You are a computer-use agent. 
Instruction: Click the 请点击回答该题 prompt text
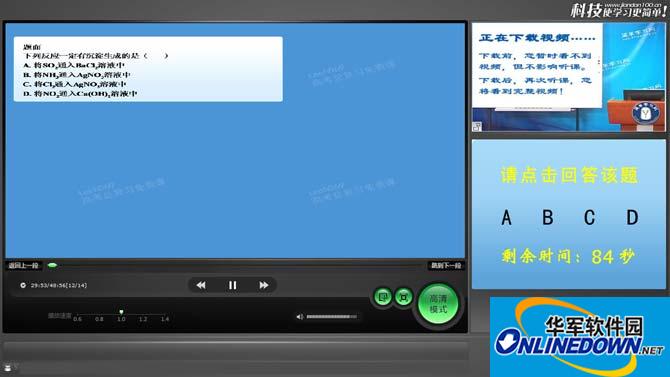pos(570,175)
